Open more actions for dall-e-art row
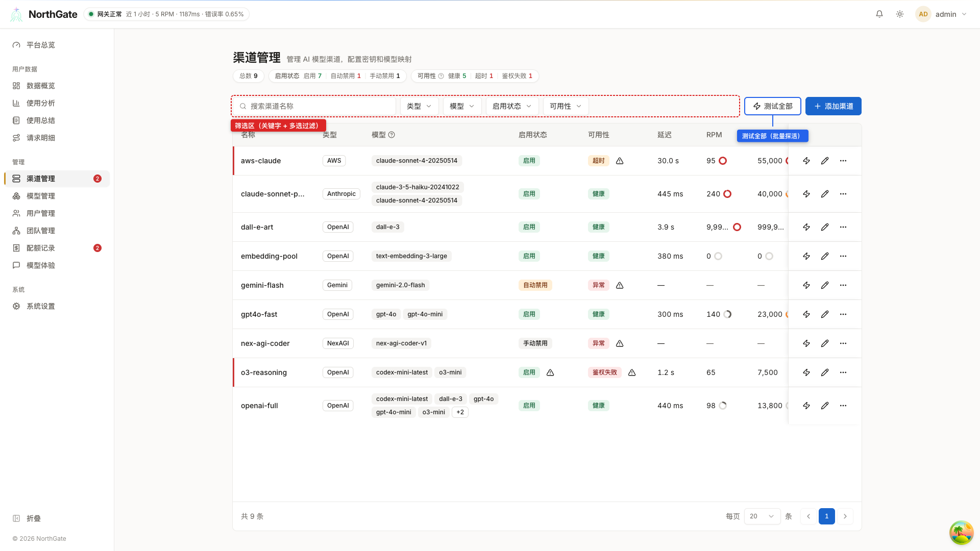This screenshot has height=551, width=980. (x=843, y=227)
